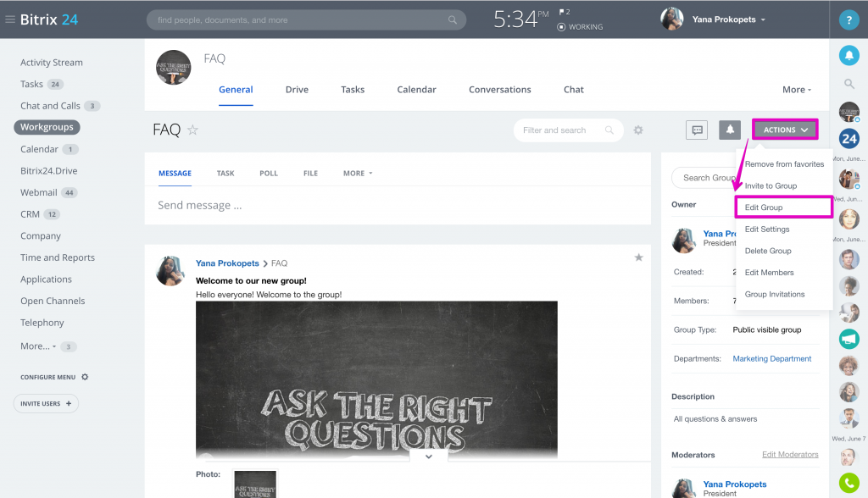This screenshot has width=868, height=498.
Task: Choose Edit Settings menu item
Action: click(784, 229)
